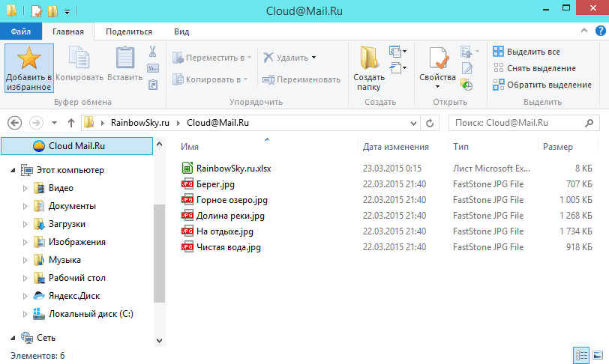Collapse the Сеть tree node
This screenshot has height=364, width=609.
click(13, 338)
